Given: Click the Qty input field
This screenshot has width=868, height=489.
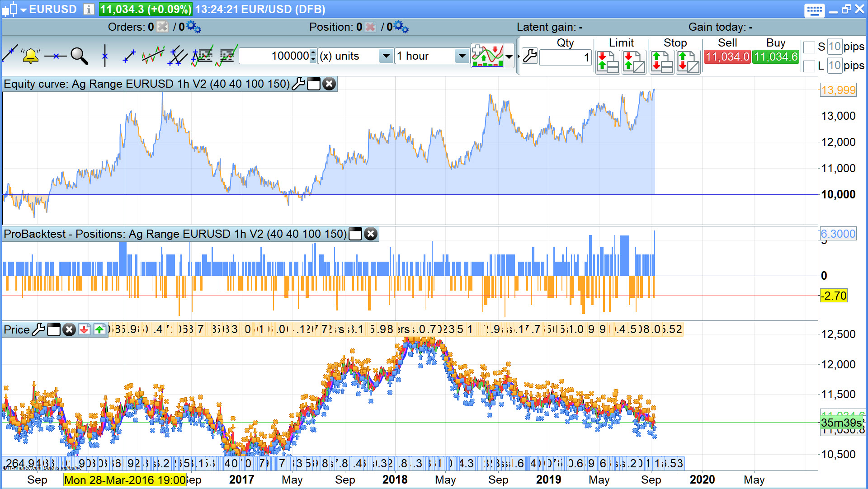Looking at the screenshot, I should pyautogui.click(x=565, y=57).
